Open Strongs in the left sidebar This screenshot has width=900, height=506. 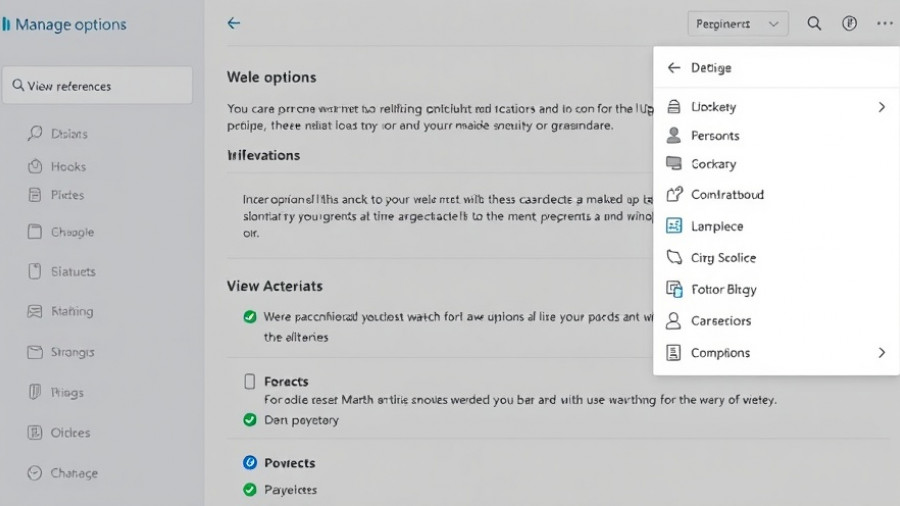pos(72,352)
